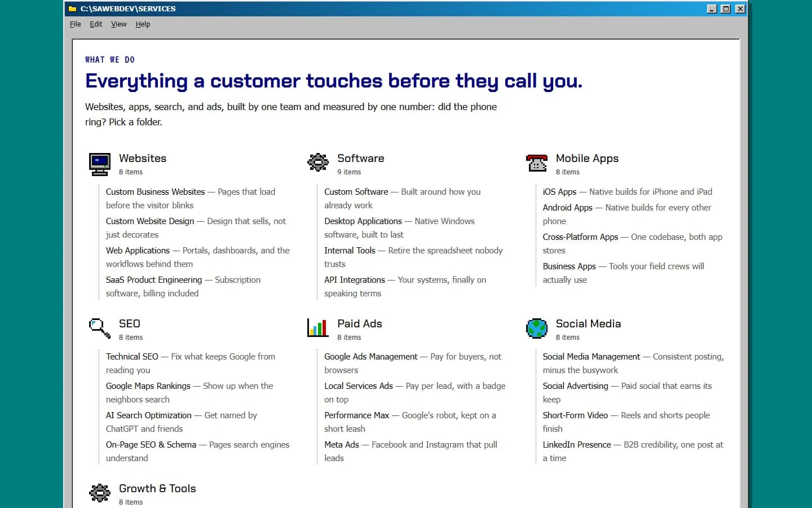Open the Custom Software link
The image size is (812, 508).
[356, 192]
